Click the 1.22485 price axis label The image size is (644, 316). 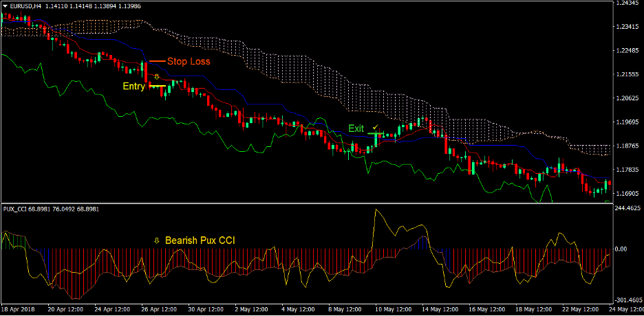point(627,50)
